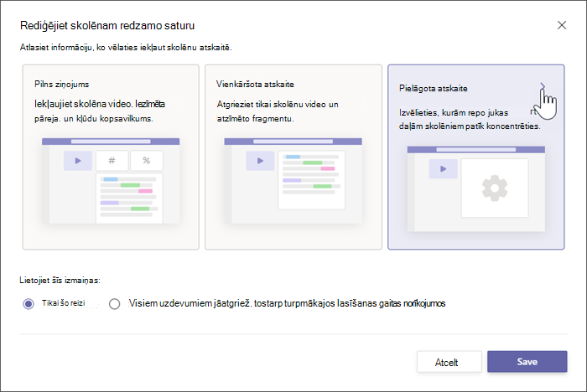Click the 'Rediģējiet skolēnam redzamo saturu' title
The width and height of the screenshot is (587, 392).
[107, 25]
